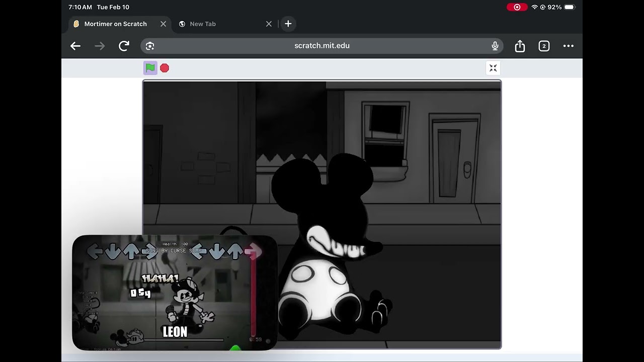Tap the picture-in-picture video overlay
The width and height of the screenshot is (644, 362).
click(175, 293)
